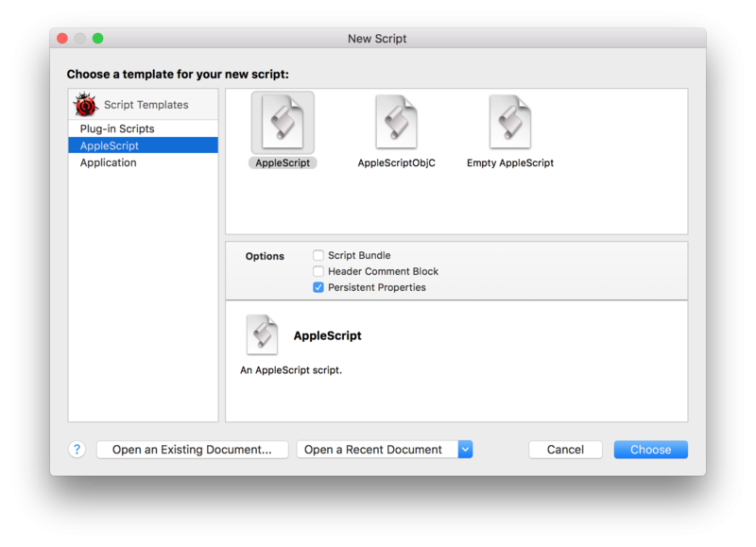Uncheck the Persistent Properties checkbox
The width and height of the screenshot is (756, 547).
pyautogui.click(x=318, y=287)
